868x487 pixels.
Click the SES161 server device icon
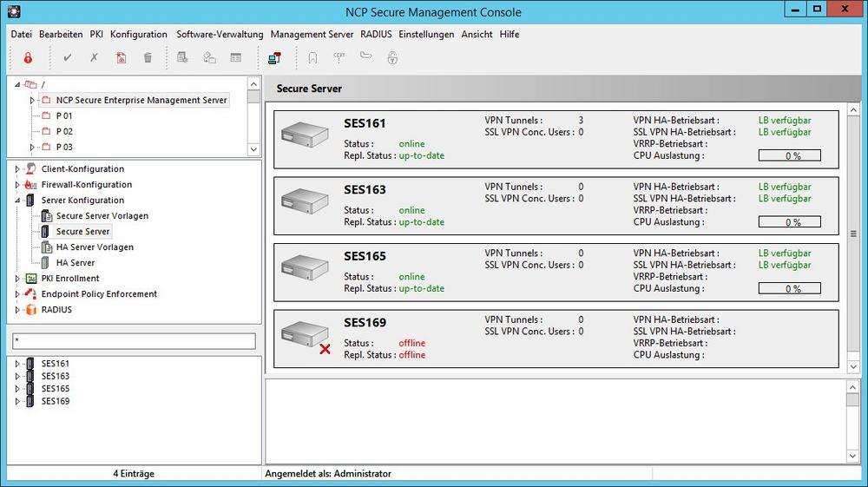pyautogui.click(x=305, y=135)
